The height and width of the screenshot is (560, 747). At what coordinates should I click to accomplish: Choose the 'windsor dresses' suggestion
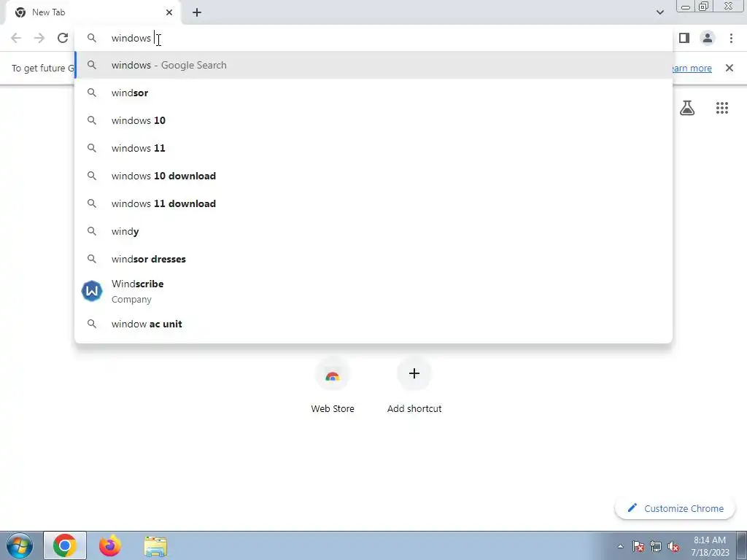(x=373, y=259)
